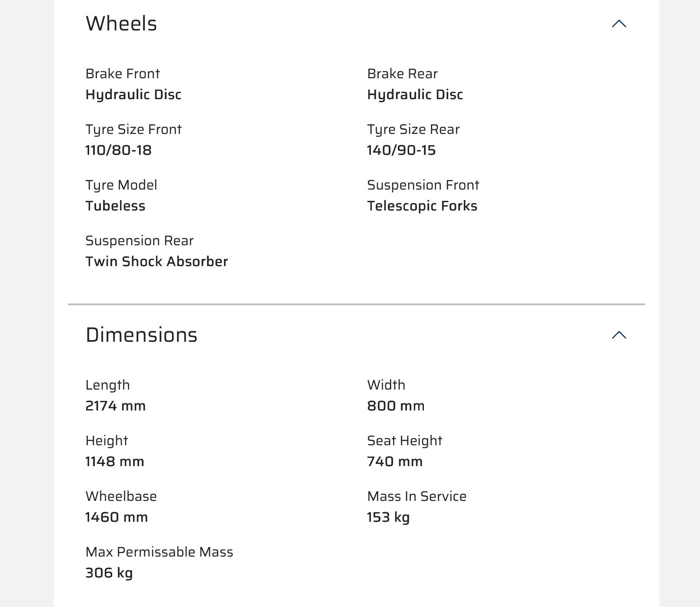The width and height of the screenshot is (700, 607).
Task: Click the Telescopic Forks suspension value
Action: [x=422, y=206]
